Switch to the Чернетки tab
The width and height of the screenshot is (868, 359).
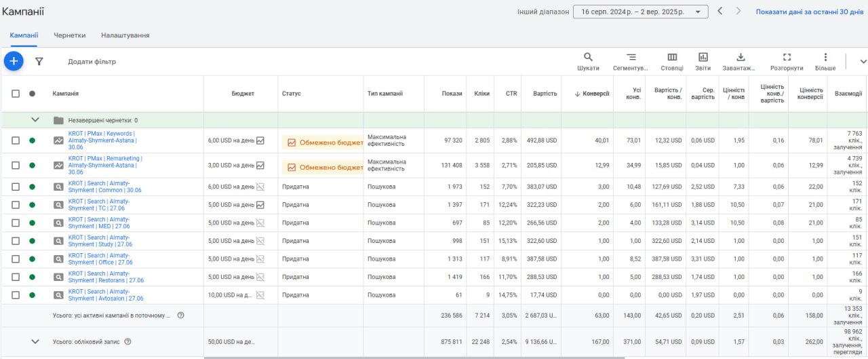[70, 35]
